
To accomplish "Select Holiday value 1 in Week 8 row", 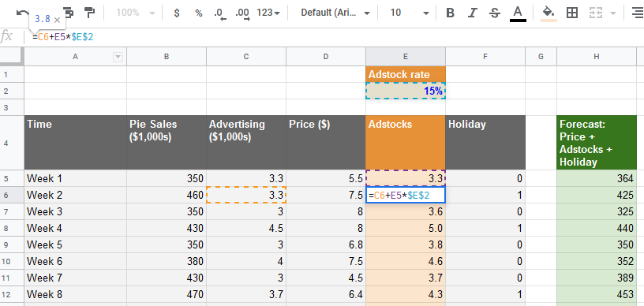I will [485, 294].
